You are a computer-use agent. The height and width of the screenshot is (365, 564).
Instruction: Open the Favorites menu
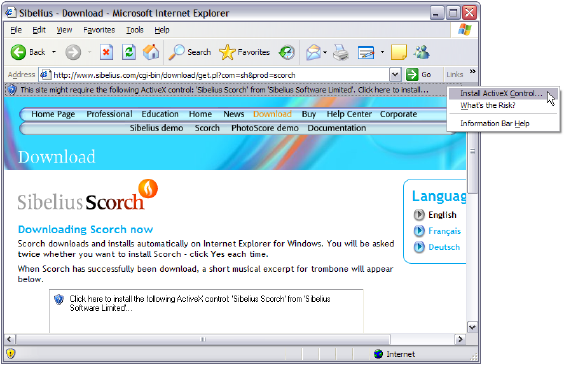tap(99, 30)
